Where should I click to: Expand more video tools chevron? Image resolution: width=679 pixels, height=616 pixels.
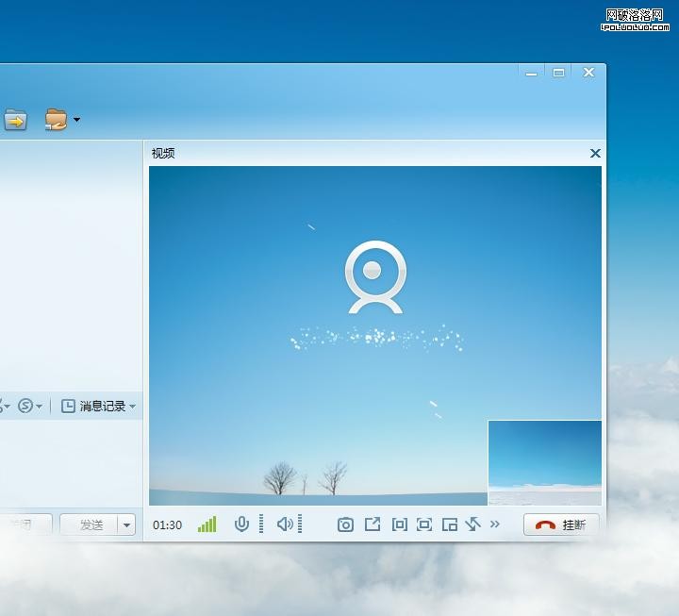click(495, 524)
